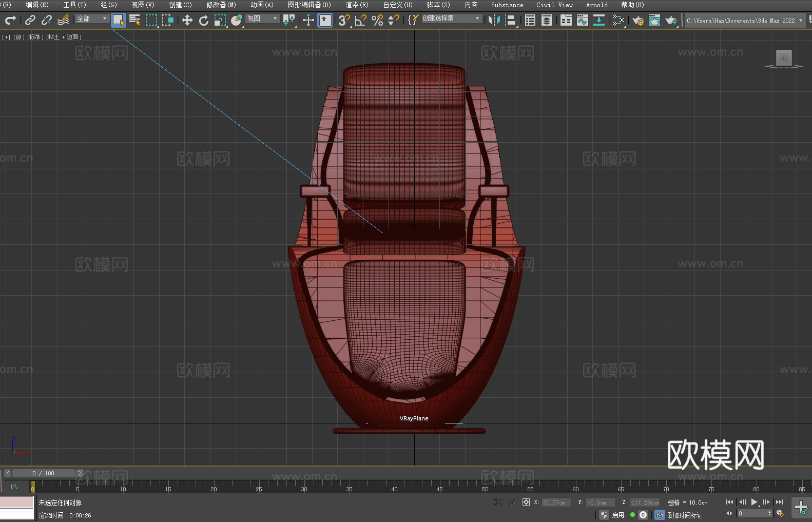This screenshot has height=522, width=812.
Task: Toggle the 3D Snaps button
Action: [344, 20]
